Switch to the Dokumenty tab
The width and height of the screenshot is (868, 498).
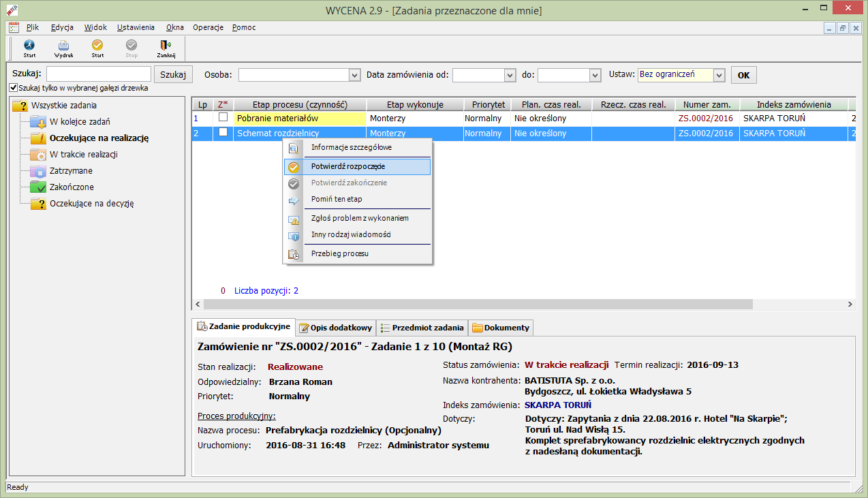(x=501, y=328)
